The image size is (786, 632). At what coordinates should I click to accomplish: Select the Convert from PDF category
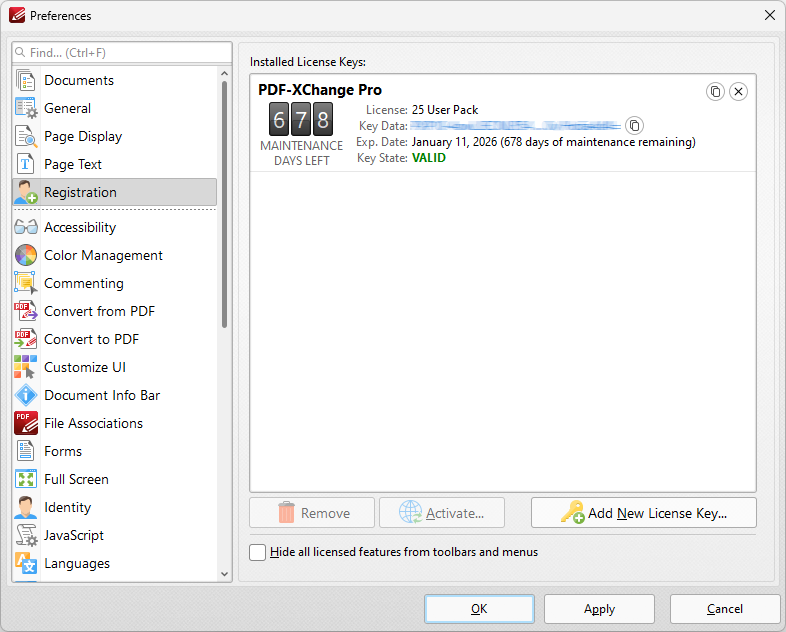(x=115, y=311)
